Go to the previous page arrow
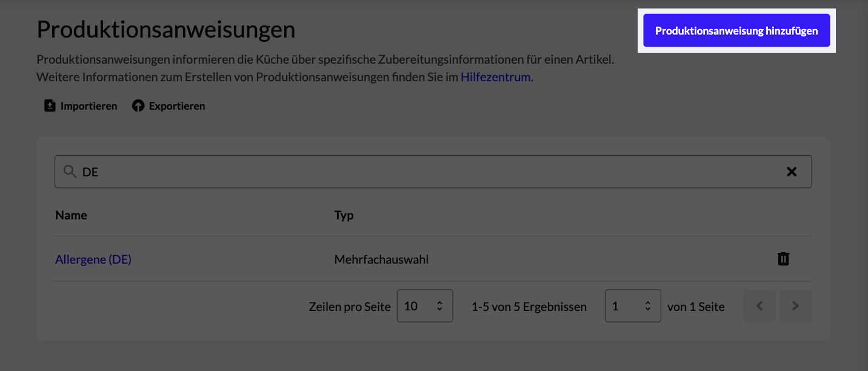 point(760,306)
